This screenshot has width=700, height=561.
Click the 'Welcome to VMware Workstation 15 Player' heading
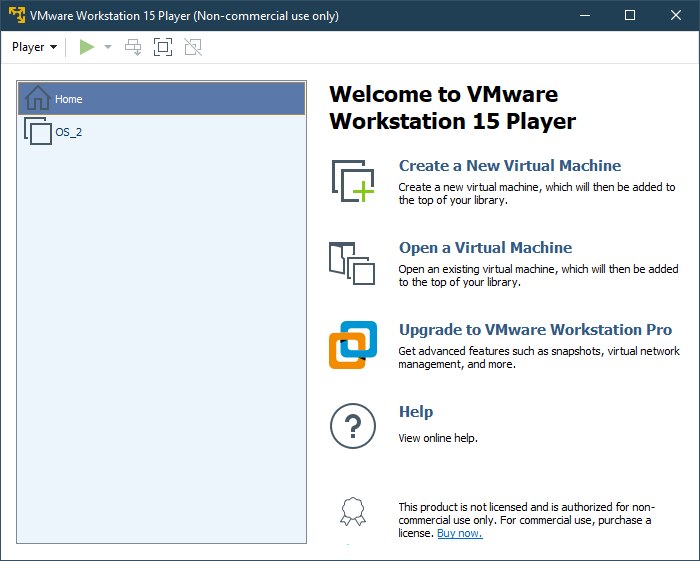pyautogui.click(x=453, y=108)
